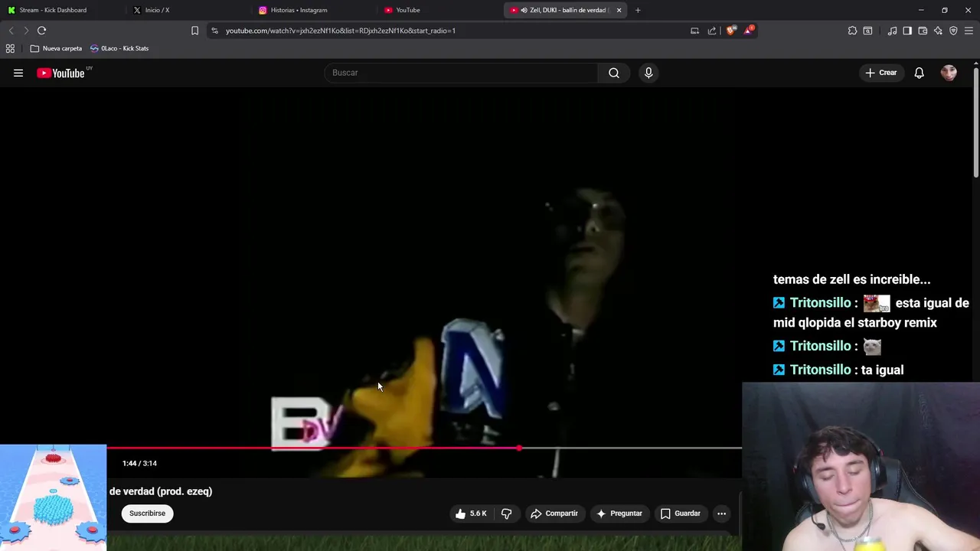980x551 pixels.
Task: Open site settings icon beside URL
Action: click(x=214, y=31)
